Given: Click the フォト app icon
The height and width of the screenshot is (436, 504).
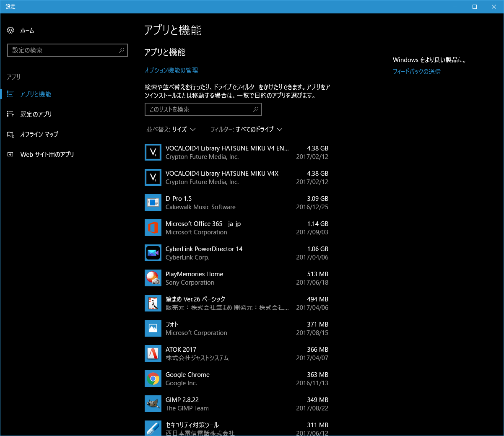Looking at the screenshot, I should pyautogui.click(x=153, y=328).
